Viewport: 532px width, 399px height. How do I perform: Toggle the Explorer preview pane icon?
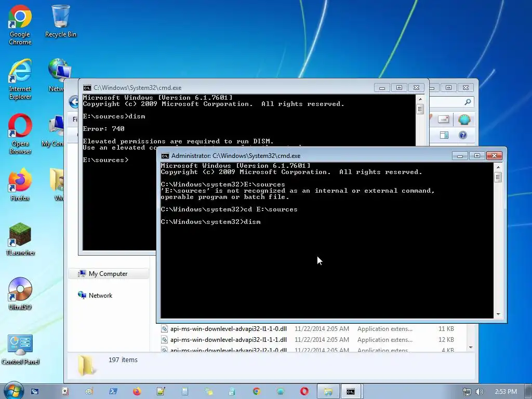coord(444,136)
